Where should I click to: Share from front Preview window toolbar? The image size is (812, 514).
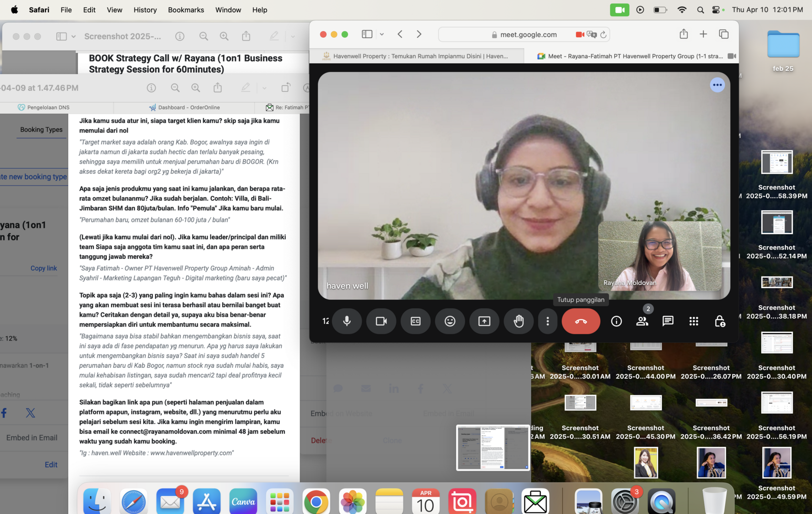(218, 88)
